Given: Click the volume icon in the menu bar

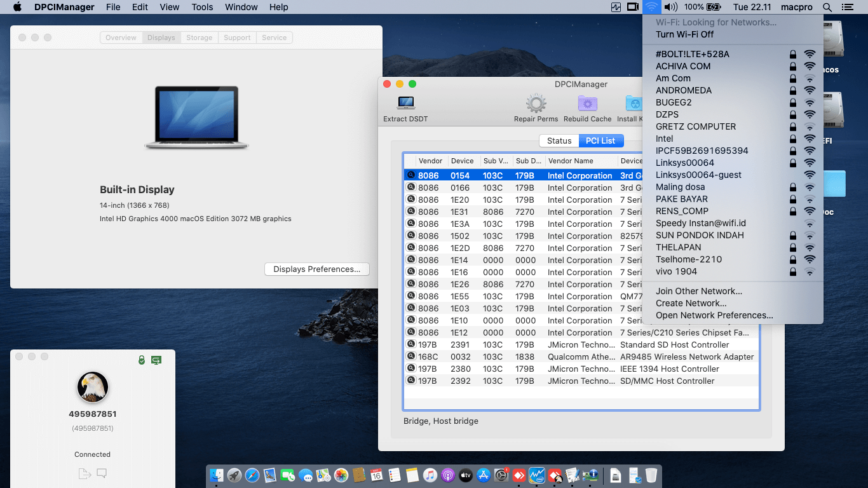Looking at the screenshot, I should click(x=671, y=7).
